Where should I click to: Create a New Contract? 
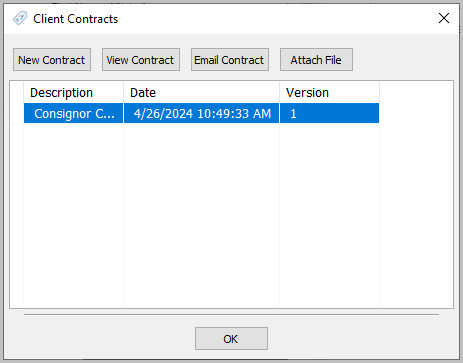click(x=52, y=60)
